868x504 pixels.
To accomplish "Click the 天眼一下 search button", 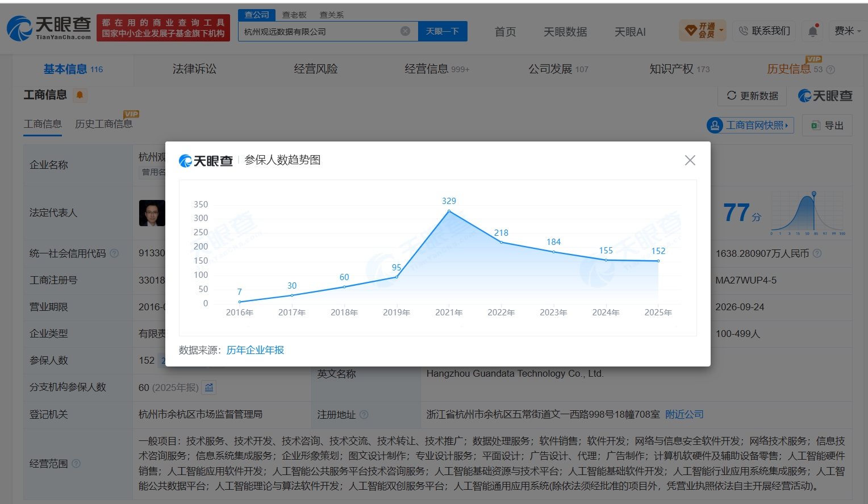I will point(443,31).
